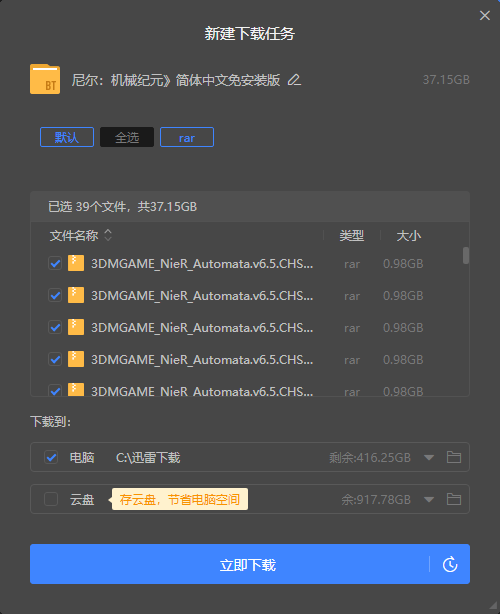This screenshot has height=614, width=500.
Task: Browse folder icon in the 电脑 row
Action: [x=454, y=457]
